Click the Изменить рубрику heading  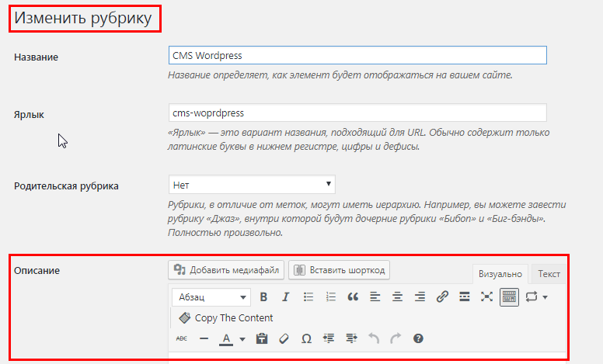(x=83, y=18)
